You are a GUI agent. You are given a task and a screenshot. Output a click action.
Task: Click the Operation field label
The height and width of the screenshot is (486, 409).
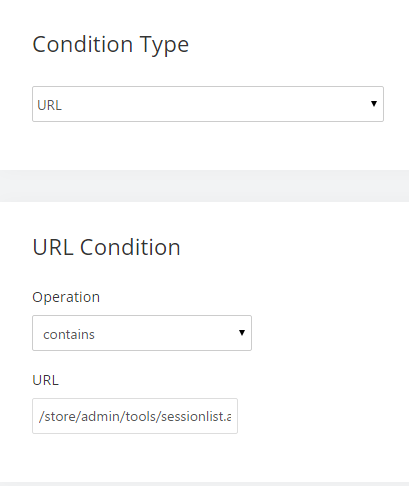pyautogui.click(x=66, y=297)
